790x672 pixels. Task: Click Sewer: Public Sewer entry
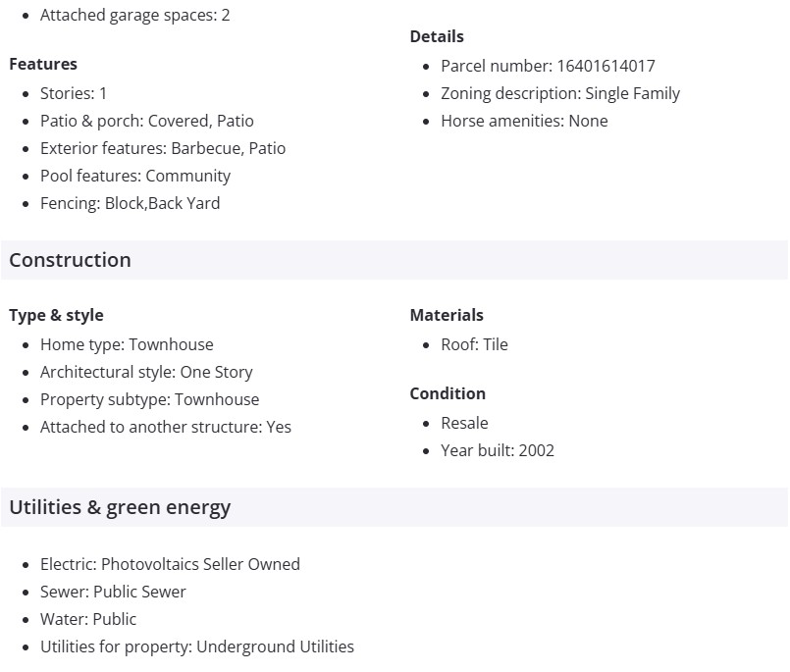click(x=113, y=592)
